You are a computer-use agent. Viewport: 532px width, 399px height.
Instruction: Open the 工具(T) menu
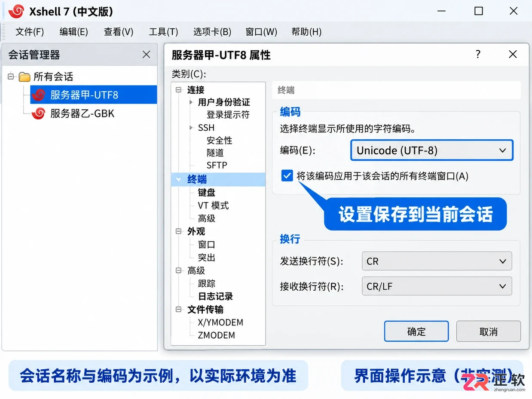coord(163,32)
